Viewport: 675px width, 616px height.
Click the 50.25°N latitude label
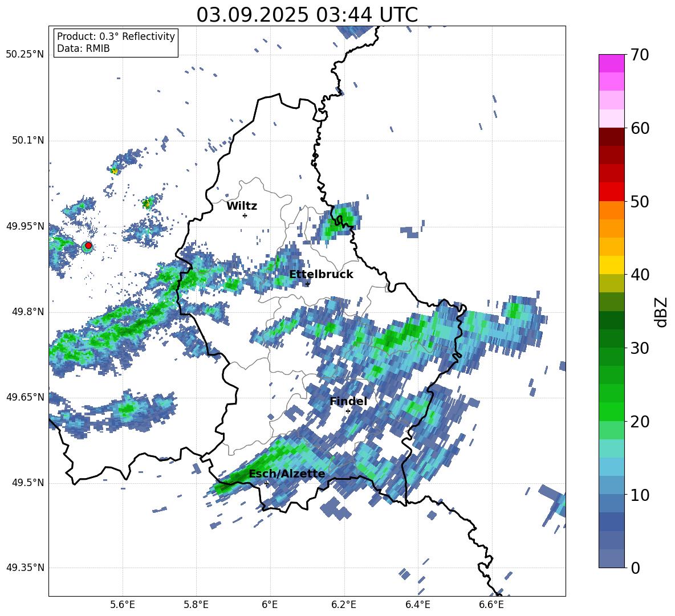coord(25,55)
